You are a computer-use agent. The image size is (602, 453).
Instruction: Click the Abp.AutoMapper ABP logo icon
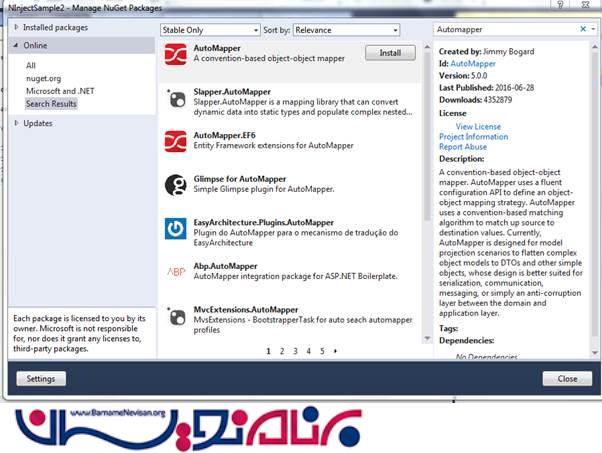pos(176,272)
